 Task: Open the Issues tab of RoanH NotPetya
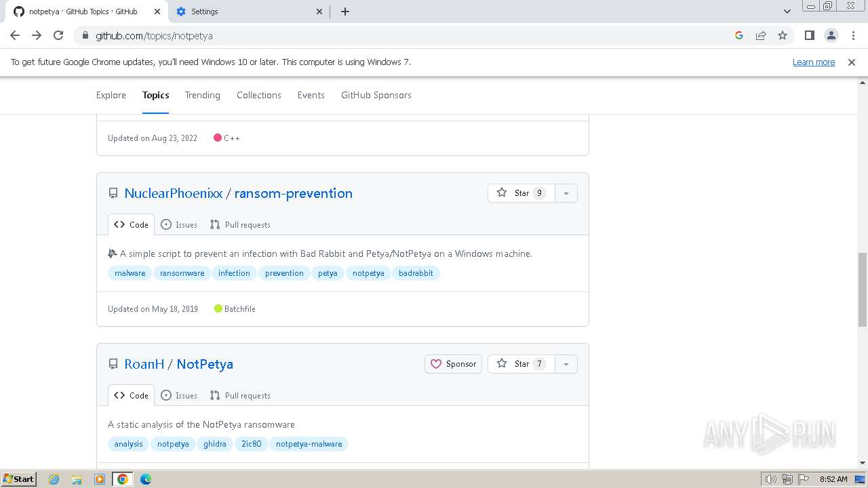[179, 395]
